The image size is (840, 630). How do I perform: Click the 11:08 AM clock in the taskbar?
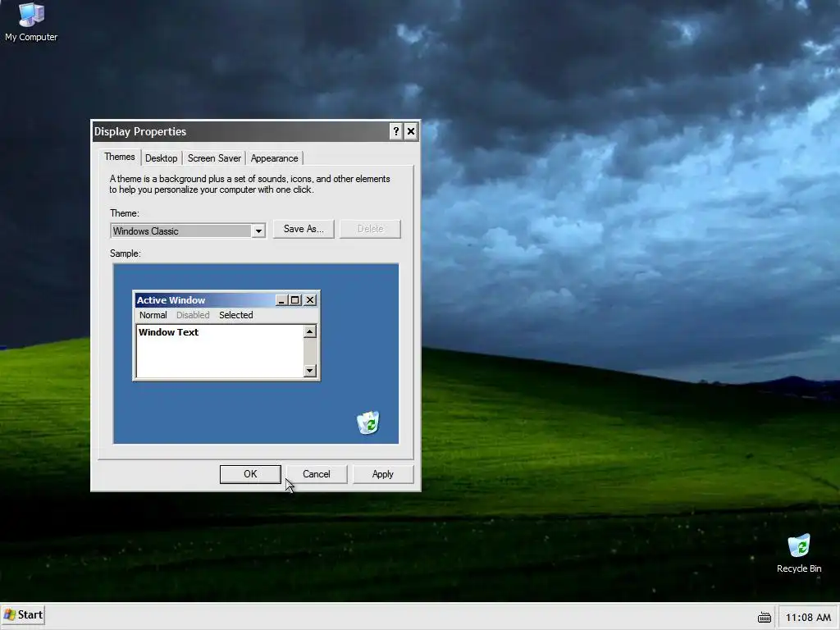pos(808,618)
